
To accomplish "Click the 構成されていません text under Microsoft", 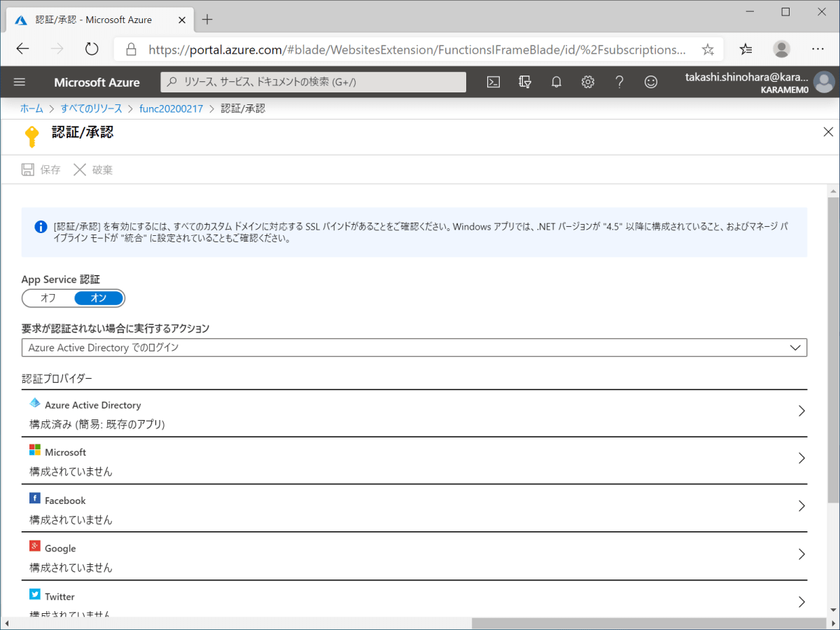I will [71, 472].
